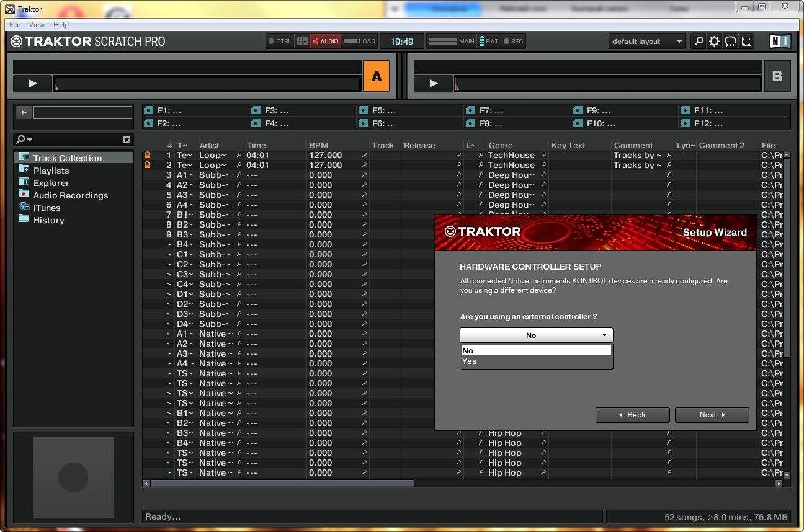Screen dimensions: 804x532
Task: Open the View menu
Action: coord(37,25)
